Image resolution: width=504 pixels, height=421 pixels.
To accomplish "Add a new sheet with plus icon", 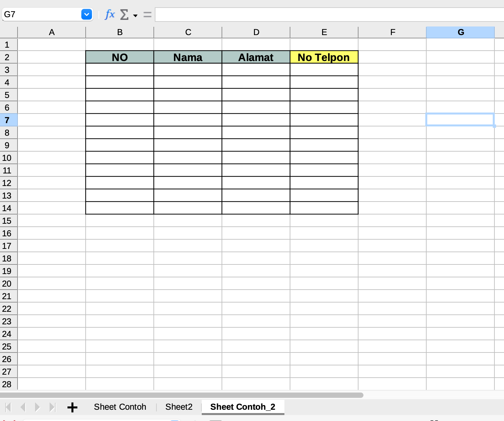I will pyautogui.click(x=72, y=407).
